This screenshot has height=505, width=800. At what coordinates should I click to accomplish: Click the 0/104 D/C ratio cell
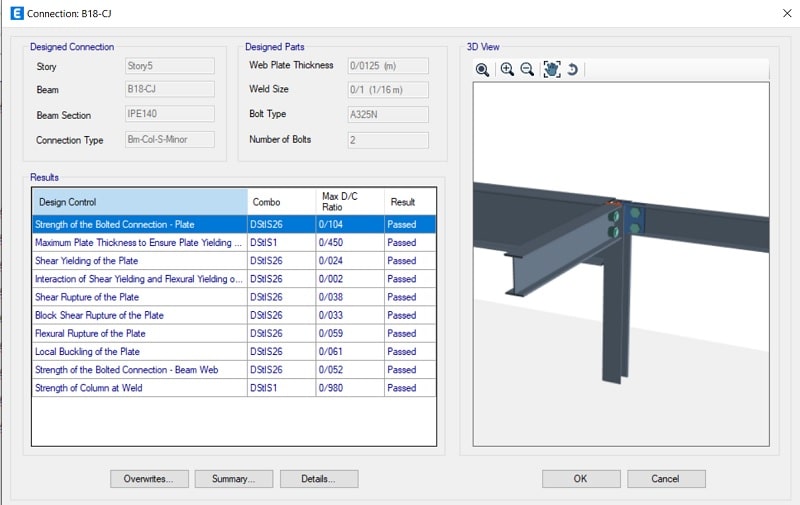[x=350, y=224]
